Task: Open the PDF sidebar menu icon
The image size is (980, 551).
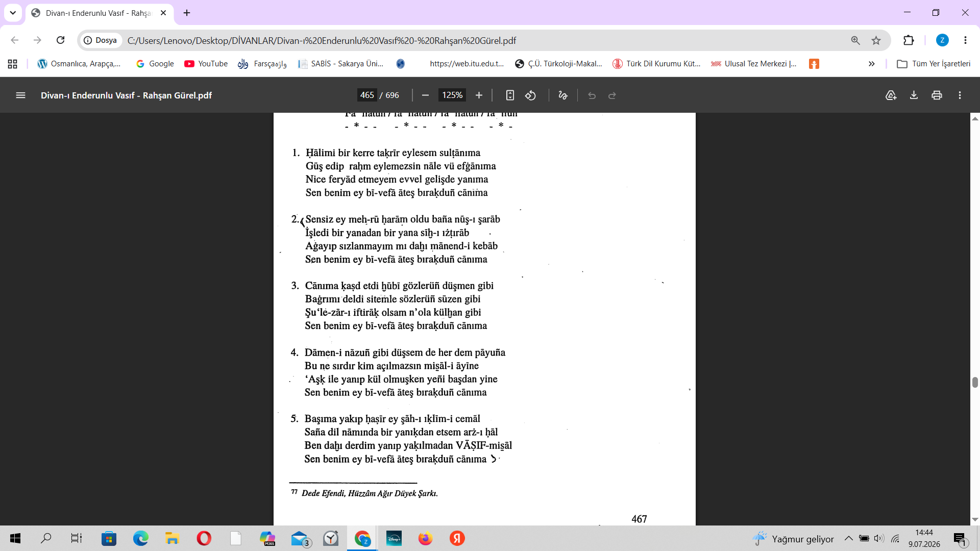Action: (x=20, y=95)
